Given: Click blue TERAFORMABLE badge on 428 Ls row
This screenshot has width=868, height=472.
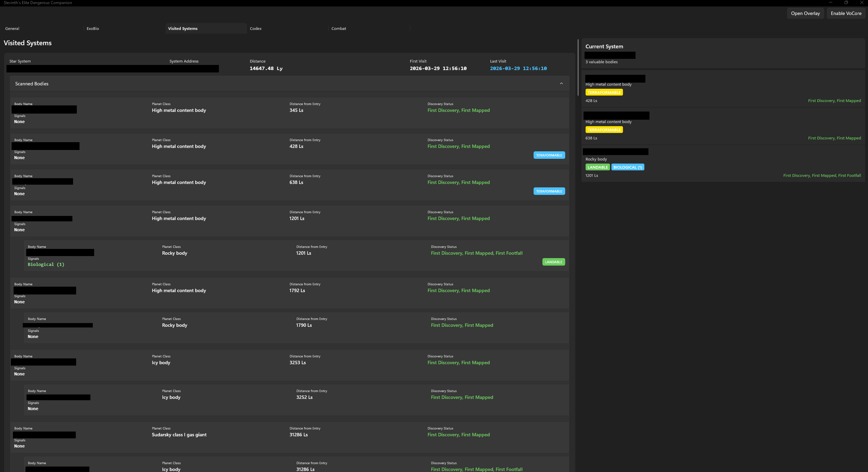Looking at the screenshot, I should click(549, 155).
